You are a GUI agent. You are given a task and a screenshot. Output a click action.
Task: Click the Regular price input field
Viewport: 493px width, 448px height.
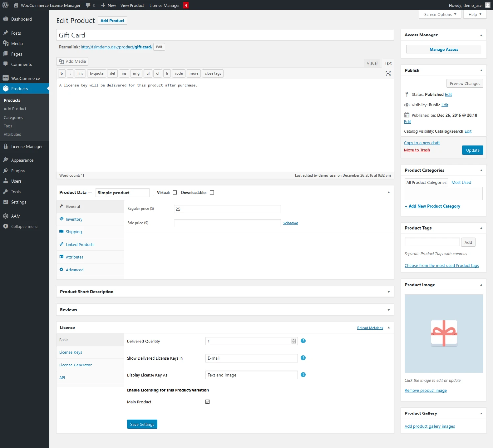[227, 209]
